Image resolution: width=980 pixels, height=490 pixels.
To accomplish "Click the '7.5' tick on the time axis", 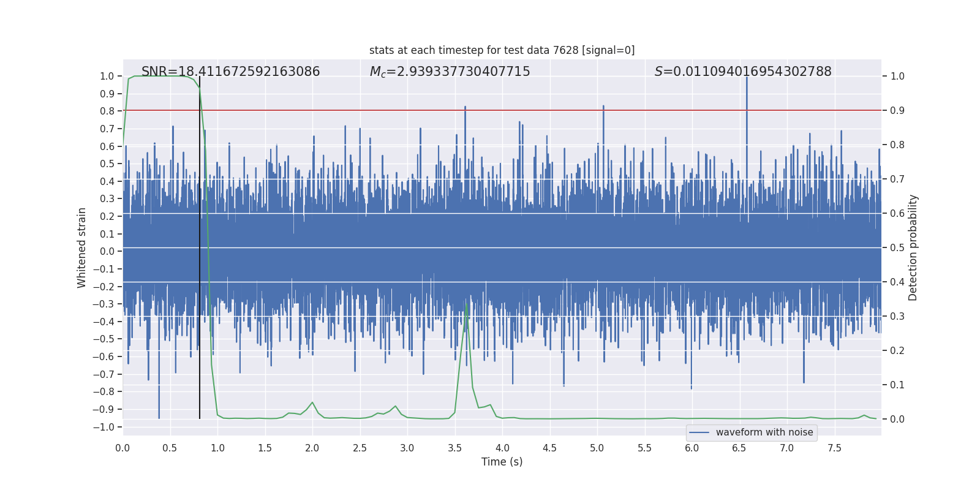I will (x=834, y=448).
